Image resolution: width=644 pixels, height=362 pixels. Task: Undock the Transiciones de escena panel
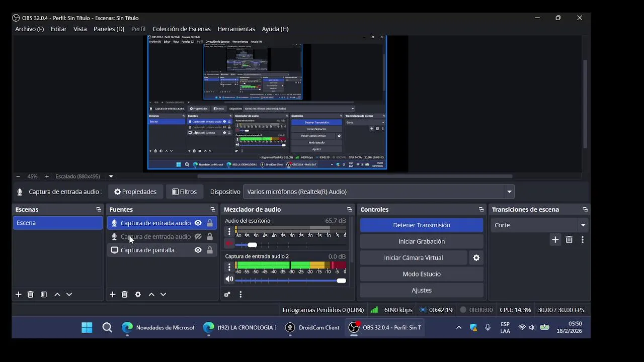pos(585,210)
